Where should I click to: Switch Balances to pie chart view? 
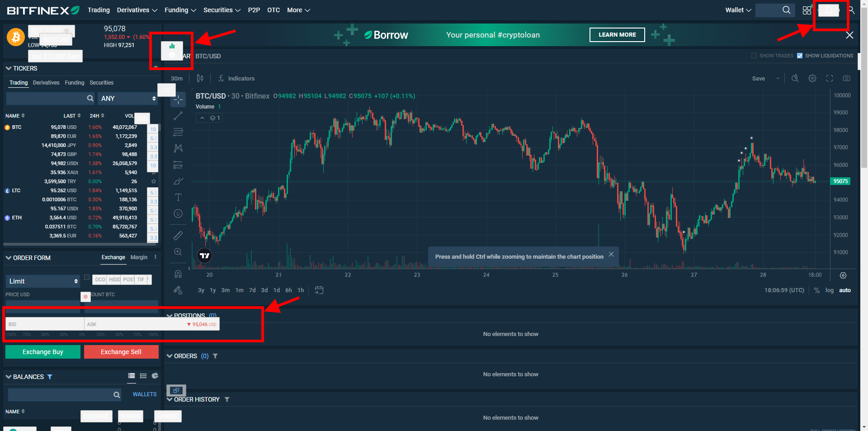(155, 376)
